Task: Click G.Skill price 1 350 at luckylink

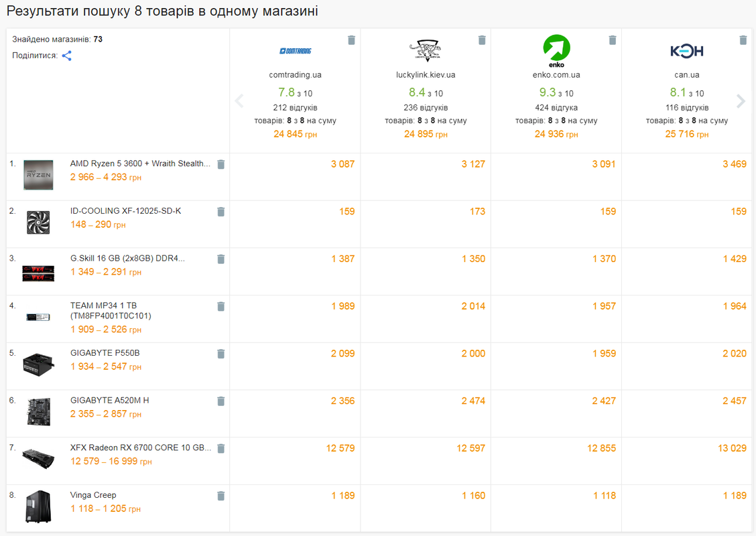Action: [x=473, y=259]
